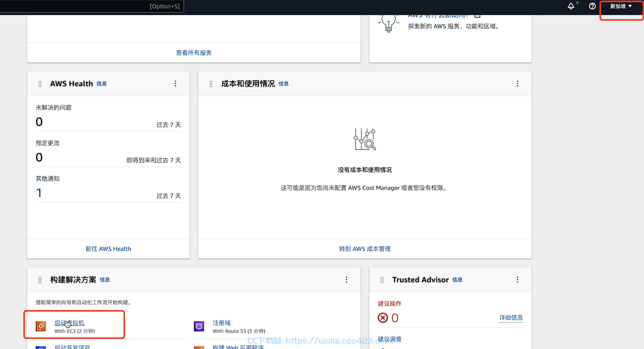Open 构建 Web 应用程序 link
Viewport: 644px width, 349px height.
pos(238,347)
